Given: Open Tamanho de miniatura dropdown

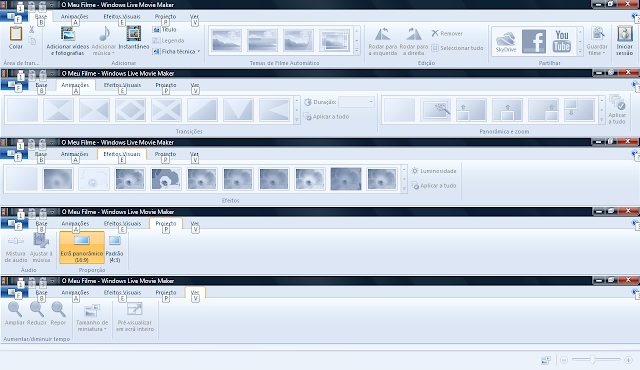Looking at the screenshot, I should click(x=92, y=317).
